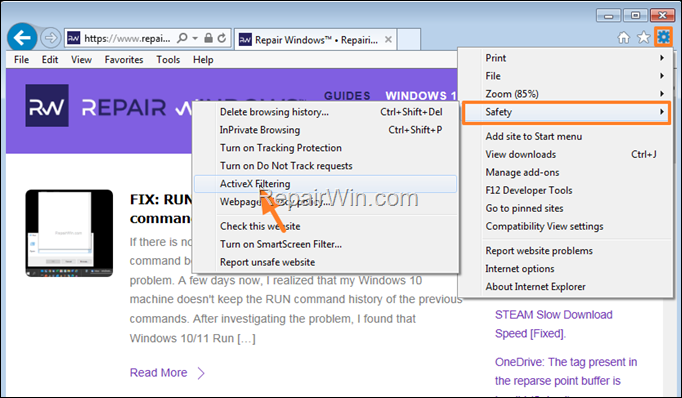The image size is (682, 398).
Task: Select View downloads
Action: tap(566, 154)
